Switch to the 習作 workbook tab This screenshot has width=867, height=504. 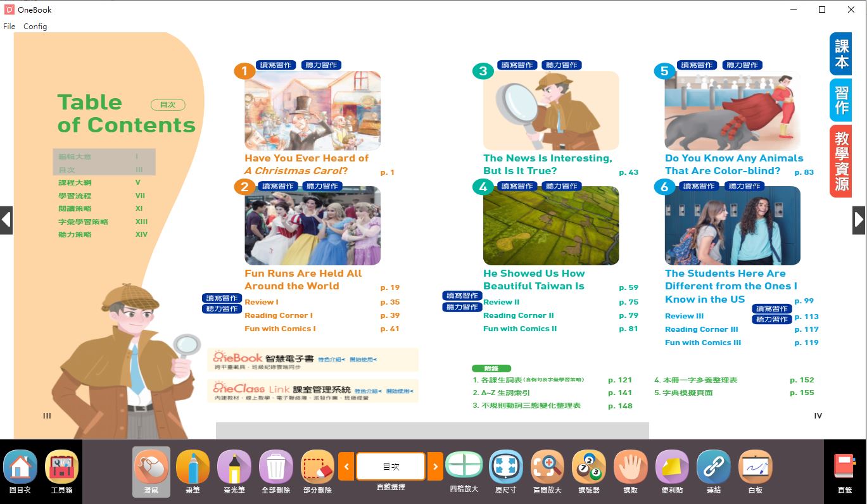841,100
